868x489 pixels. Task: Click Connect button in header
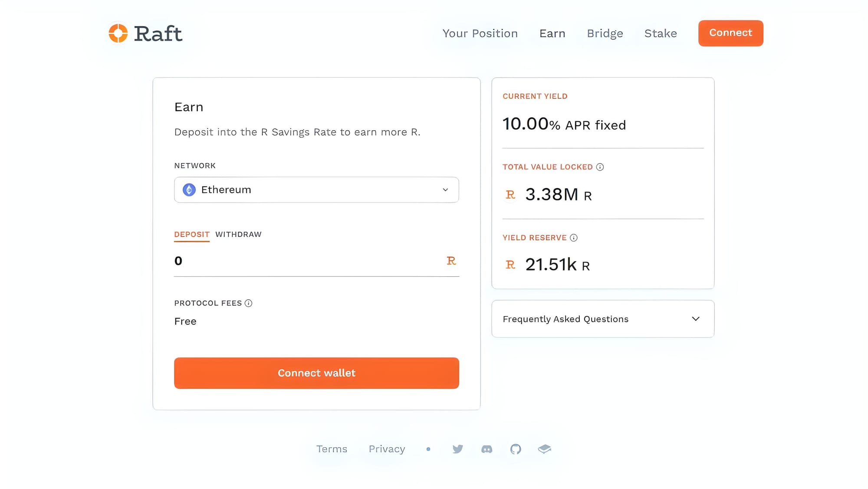coord(730,33)
